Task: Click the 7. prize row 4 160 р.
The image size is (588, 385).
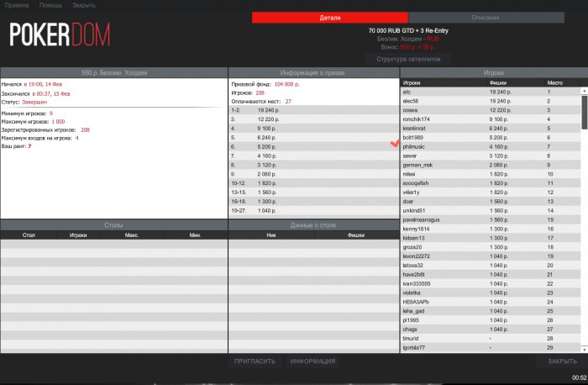Action: point(314,156)
